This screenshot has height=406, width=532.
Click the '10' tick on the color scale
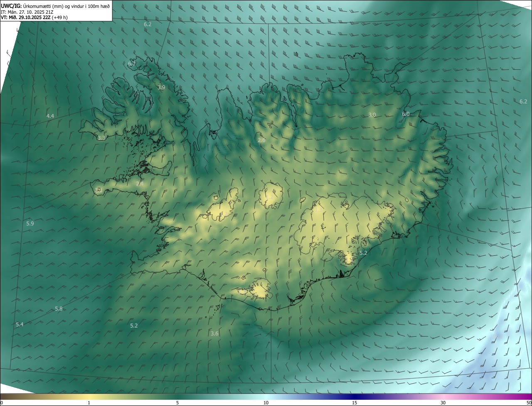click(x=266, y=403)
